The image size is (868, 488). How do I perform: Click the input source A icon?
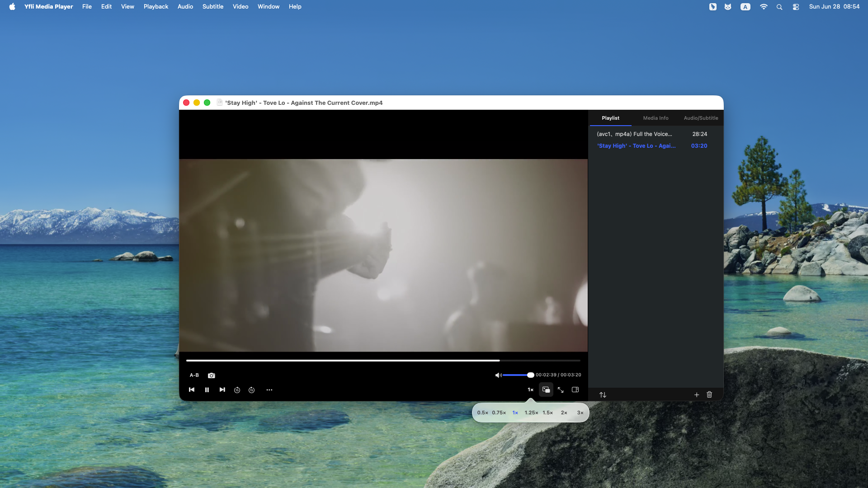(x=745, y=7)
